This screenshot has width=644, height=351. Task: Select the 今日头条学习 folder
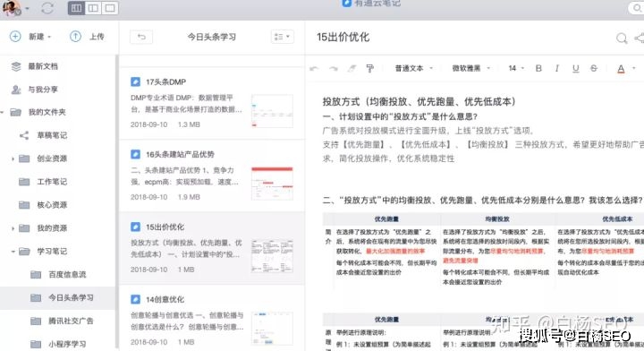pos(57,297)
